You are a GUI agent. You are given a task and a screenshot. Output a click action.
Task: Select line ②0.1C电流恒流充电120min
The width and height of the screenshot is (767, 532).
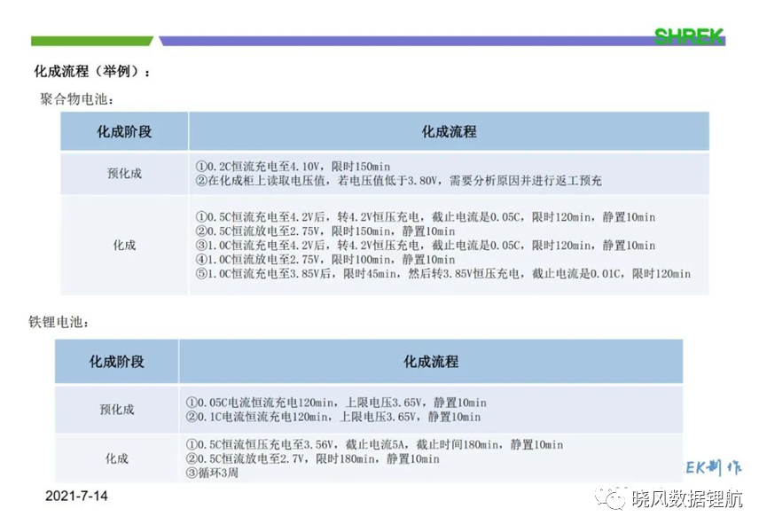click(x=333, y=417)
